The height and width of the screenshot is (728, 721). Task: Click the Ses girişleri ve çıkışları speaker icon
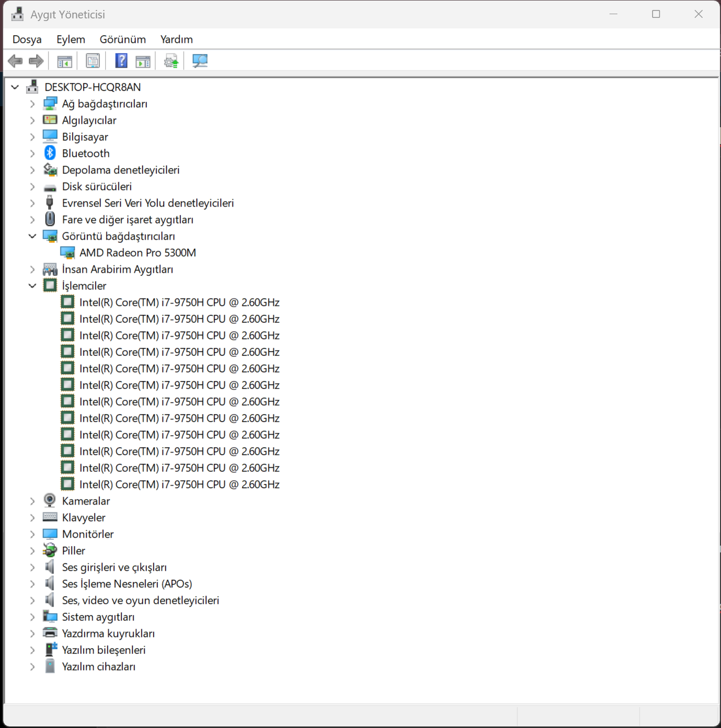point(50,567)
